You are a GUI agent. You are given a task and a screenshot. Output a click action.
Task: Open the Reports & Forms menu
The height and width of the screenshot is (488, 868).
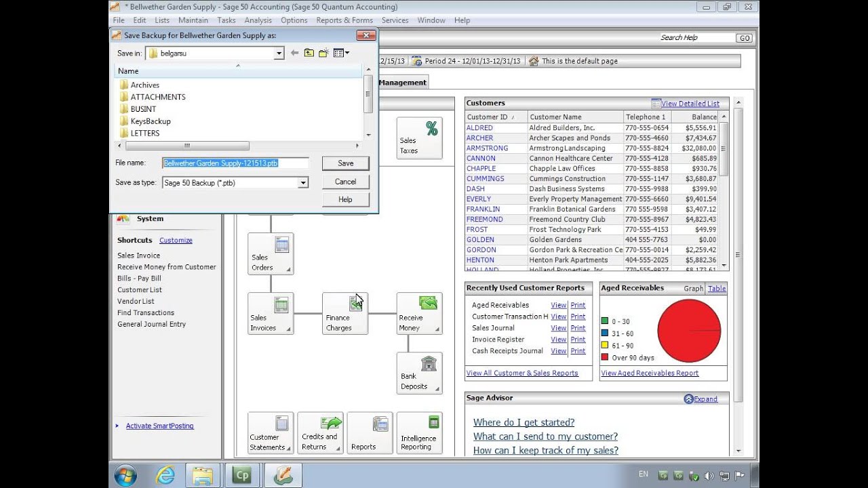344,20
